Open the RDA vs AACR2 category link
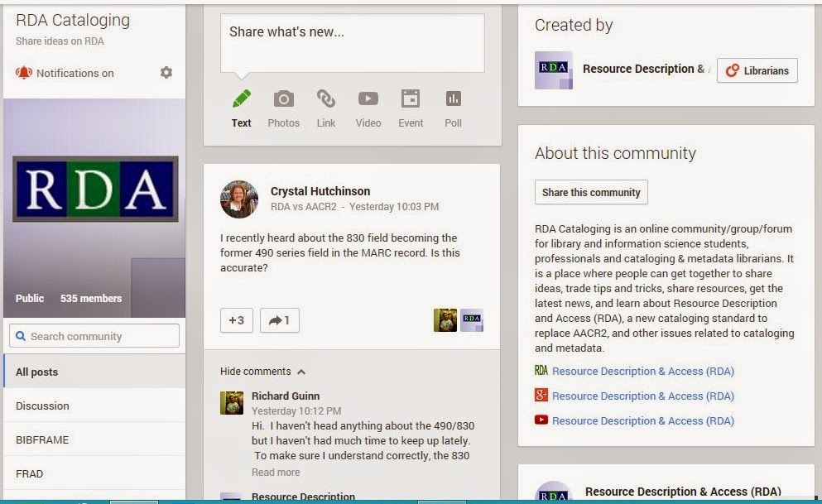Image resolution: width=822 pixels, height=504 pixels. (x=304, y=206)
